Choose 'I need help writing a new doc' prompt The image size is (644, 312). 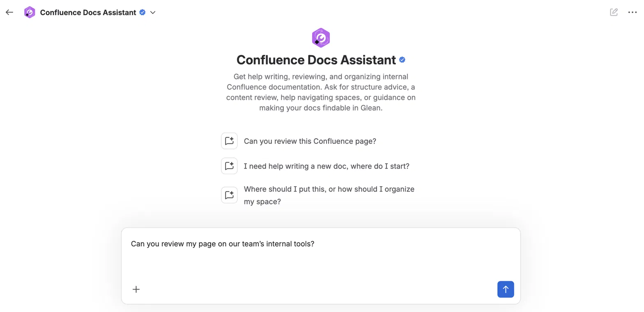[327, 166]
